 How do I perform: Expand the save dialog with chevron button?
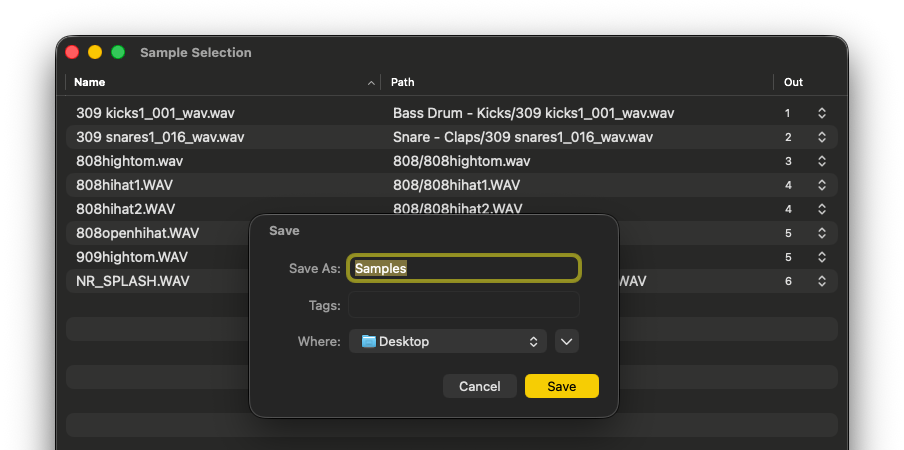coord(567,342)
